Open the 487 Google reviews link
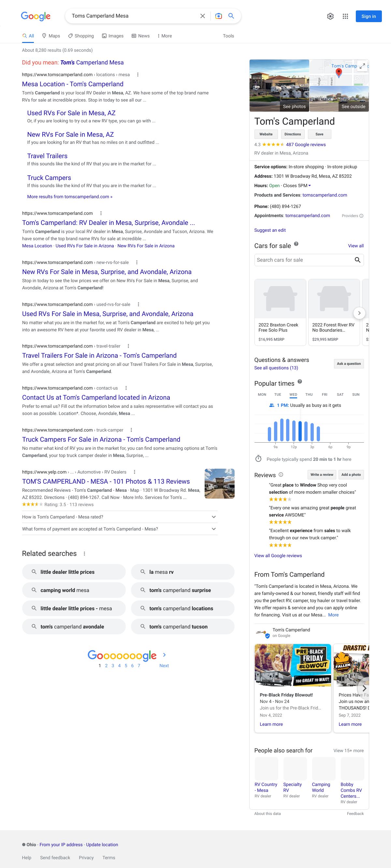The width and height of the screenshot is (391, 868). (306, 145)
